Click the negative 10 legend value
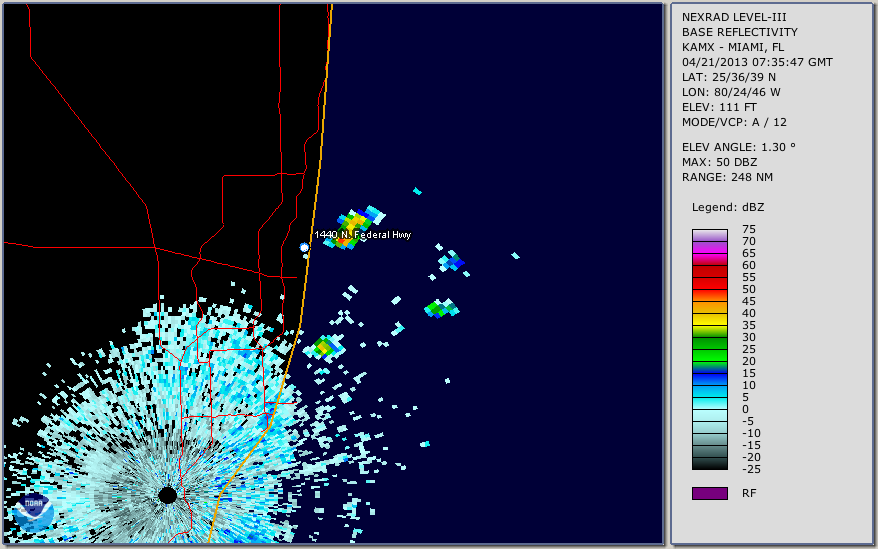 coord(751,434)
